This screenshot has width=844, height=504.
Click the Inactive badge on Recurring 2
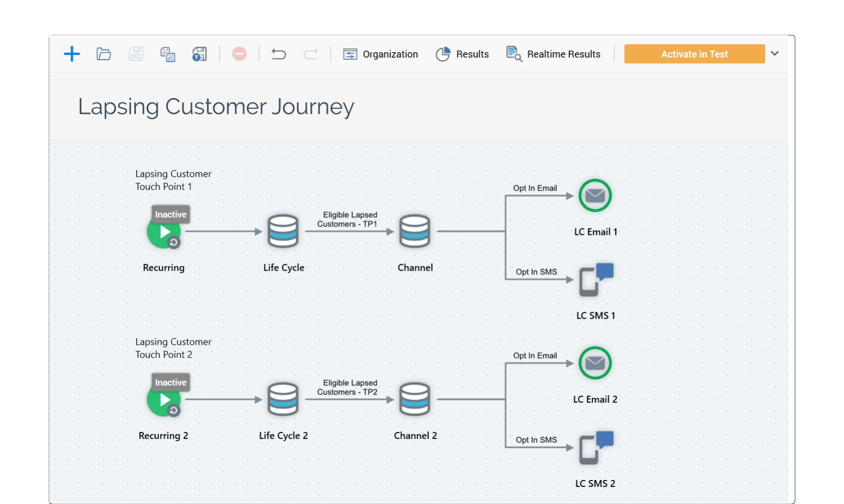point(171,383)
